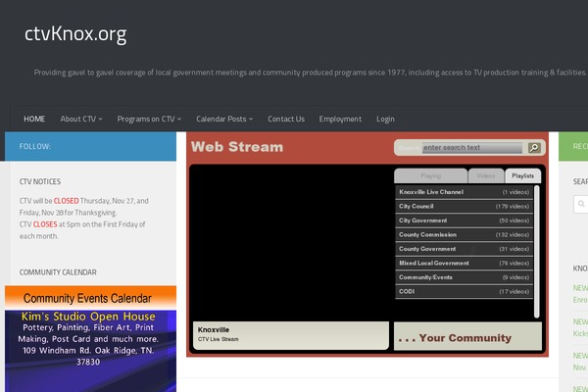Open the Employment menu item

pos(340,119)
